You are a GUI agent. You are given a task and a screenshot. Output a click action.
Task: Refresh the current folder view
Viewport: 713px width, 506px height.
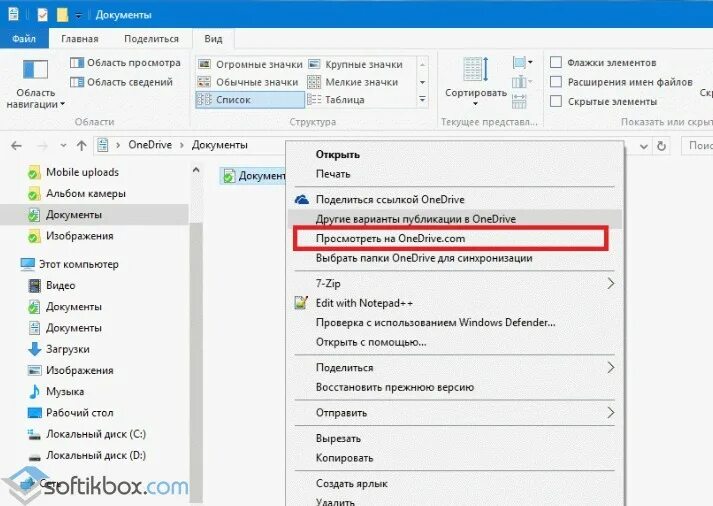(x=661, y=146)
